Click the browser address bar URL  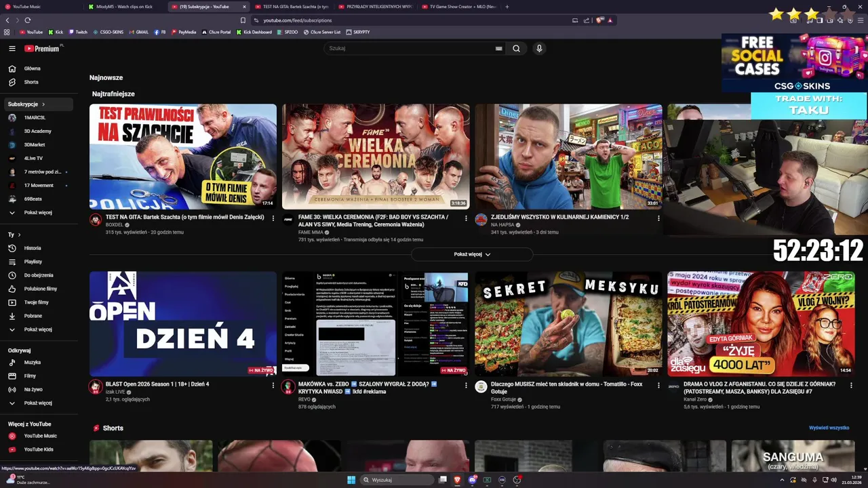click(297, 20)
